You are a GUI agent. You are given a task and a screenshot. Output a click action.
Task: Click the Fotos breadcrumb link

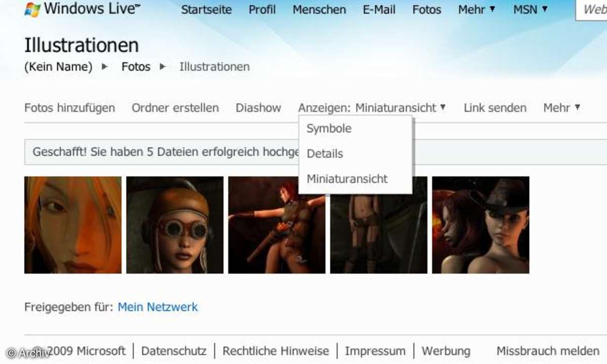(136, 67)
